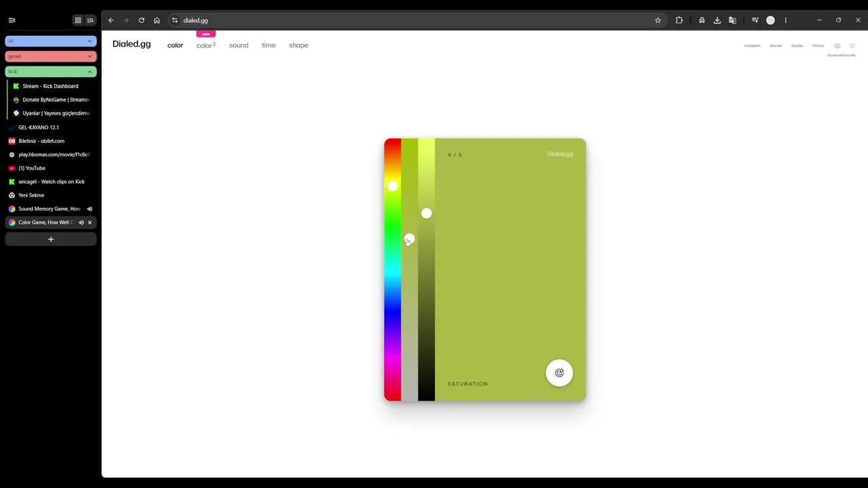The image size is (868, 488).
Task: Click the incognito-style spy icon in toolbar
Action: click(702, 20)
